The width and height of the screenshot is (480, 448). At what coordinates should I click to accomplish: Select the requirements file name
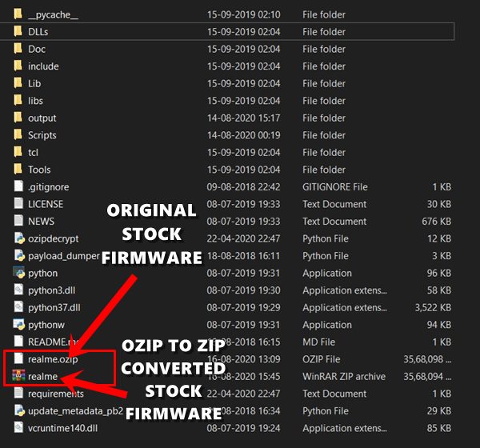(56, 394)
